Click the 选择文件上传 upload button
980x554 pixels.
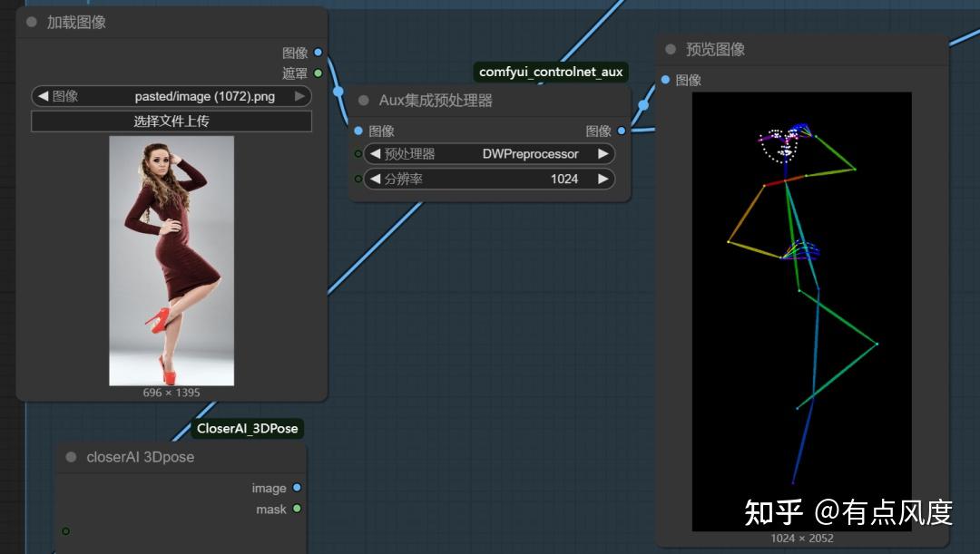tap(172, 121)
